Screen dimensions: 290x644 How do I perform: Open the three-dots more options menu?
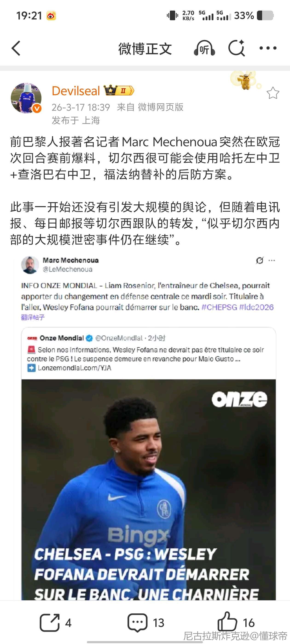(x=268, y=48)
